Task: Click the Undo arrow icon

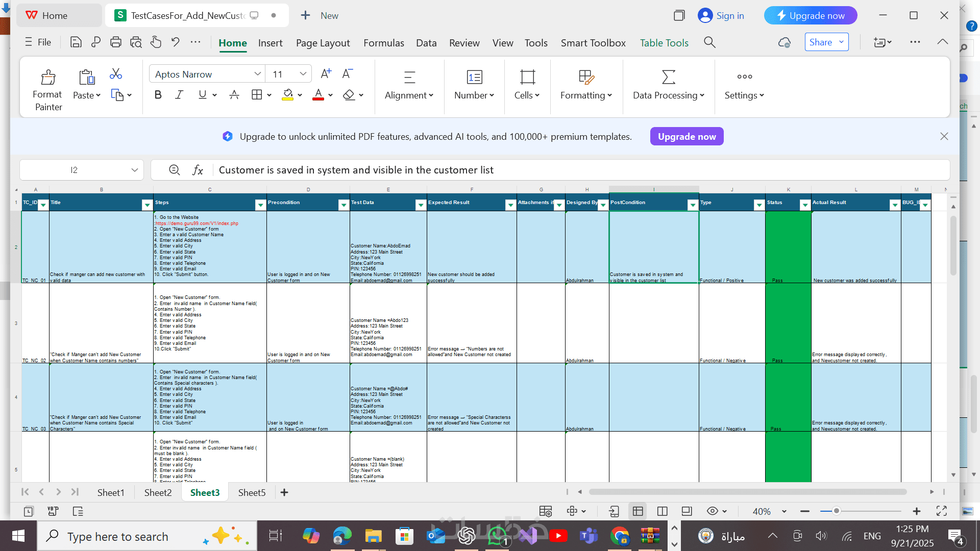Action: tap(175, 42)
